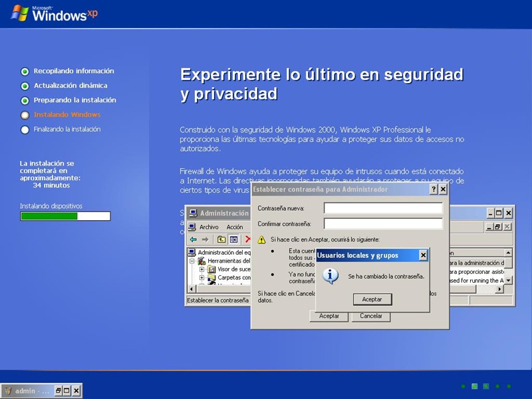Viewport: 532px width, 399px height.
Task: Close the Usuarios locales y grupos message box
Action: coord(423,255)
